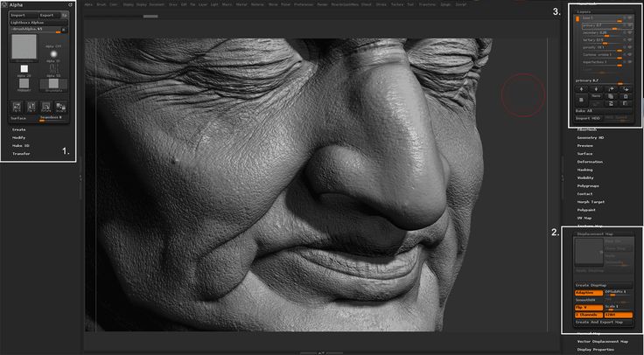The image size is (644, 355).
Task: Expand the Geometry HD subpalette
Action: pos(591,138)
